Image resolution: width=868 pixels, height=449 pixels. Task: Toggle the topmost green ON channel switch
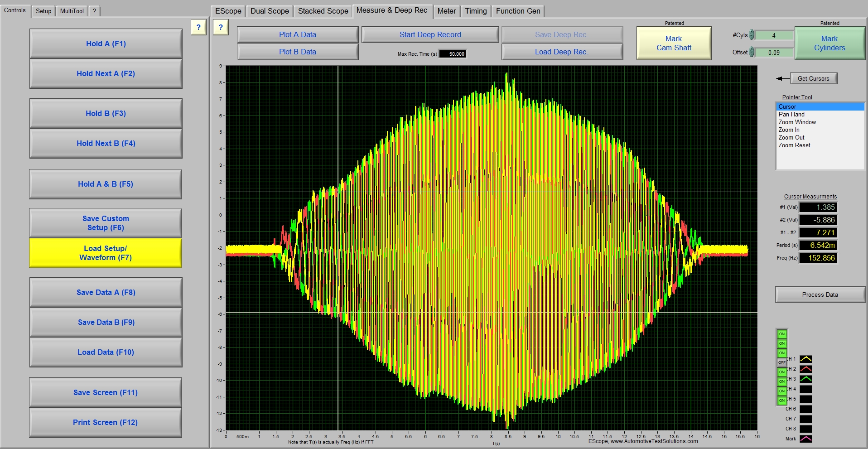[782, 334]
